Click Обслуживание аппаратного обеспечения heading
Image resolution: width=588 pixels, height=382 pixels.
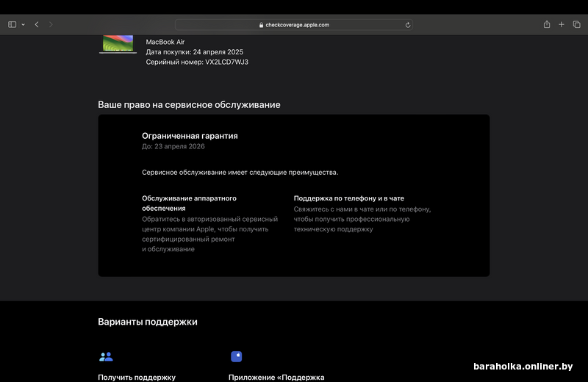click(x=189, y=203)
